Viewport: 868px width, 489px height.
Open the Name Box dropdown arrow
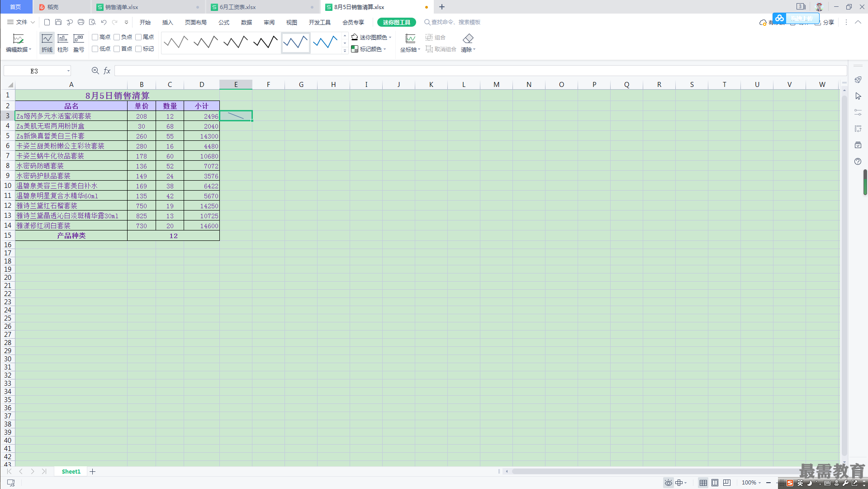[68, 71]
